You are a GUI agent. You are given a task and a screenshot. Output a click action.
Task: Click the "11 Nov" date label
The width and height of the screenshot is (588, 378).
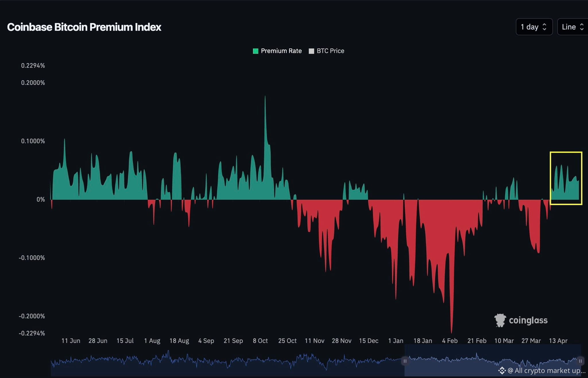pos(315,341)
